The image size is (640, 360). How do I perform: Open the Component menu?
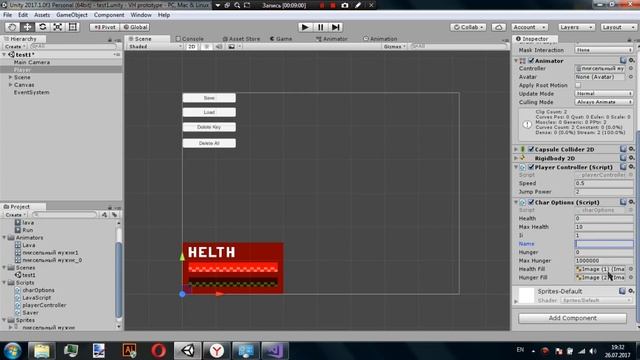(109, 15)
